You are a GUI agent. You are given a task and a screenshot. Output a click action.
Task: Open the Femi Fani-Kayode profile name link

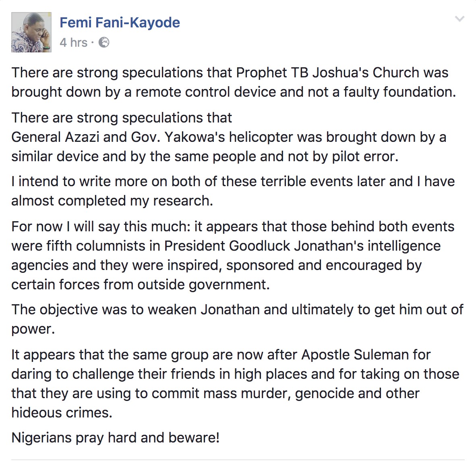(x=120, y=23)
